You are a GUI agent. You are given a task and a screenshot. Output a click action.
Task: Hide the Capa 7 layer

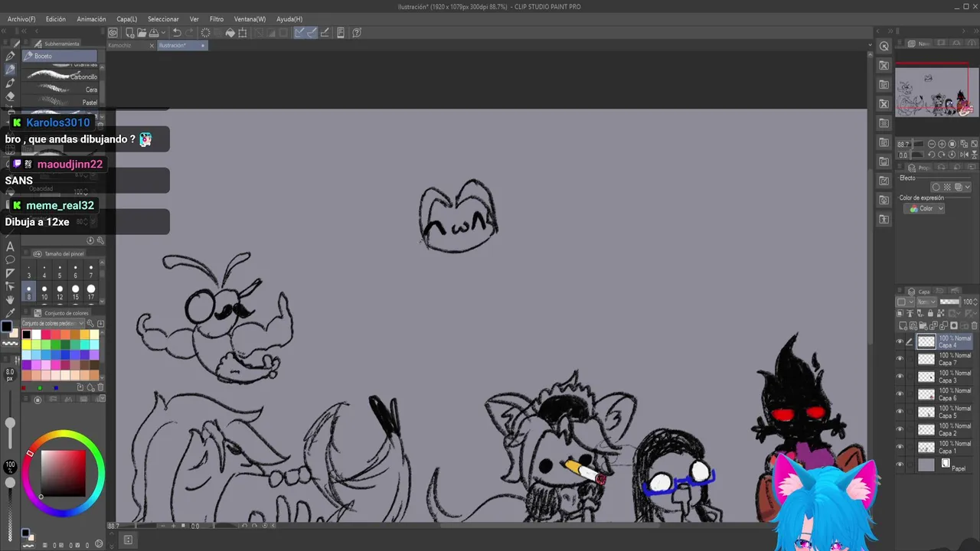click(x=900, y=359)
